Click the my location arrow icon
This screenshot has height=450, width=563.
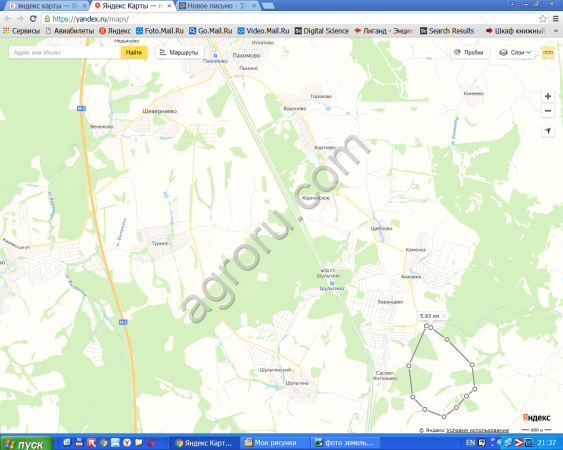click(548, 130)
